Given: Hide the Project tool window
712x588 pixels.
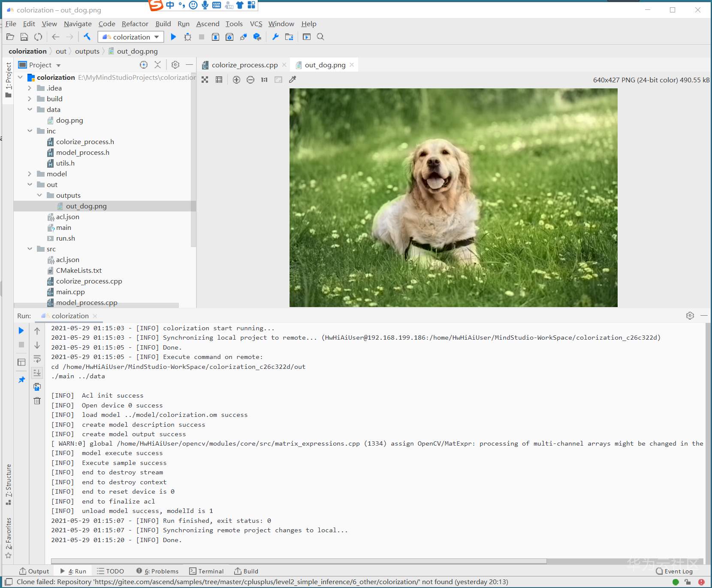Looking at the screenshot, I should 189,65.
